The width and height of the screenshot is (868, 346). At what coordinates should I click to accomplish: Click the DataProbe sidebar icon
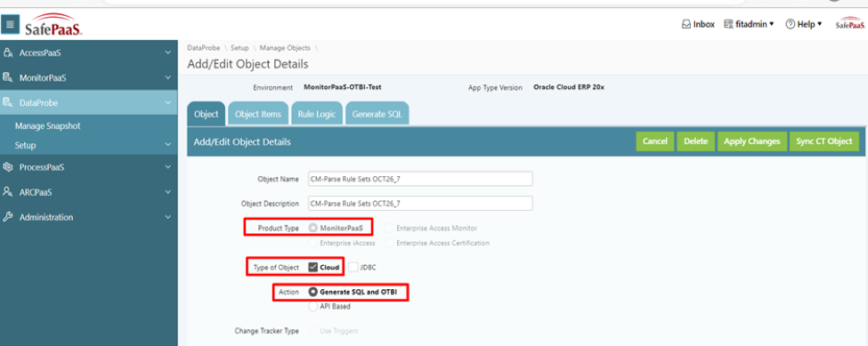(8, 103)
